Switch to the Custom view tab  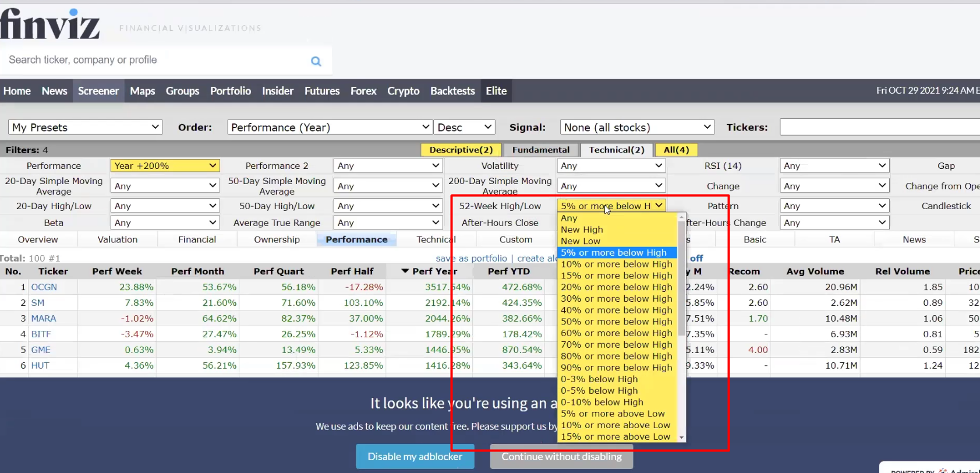tap(516, 239)
